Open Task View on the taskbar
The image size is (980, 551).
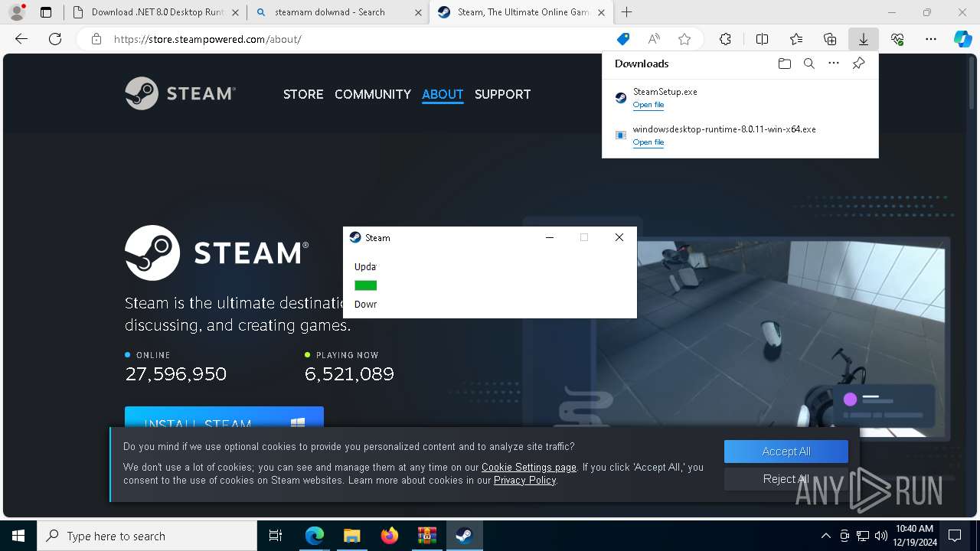tap(276, 536)
